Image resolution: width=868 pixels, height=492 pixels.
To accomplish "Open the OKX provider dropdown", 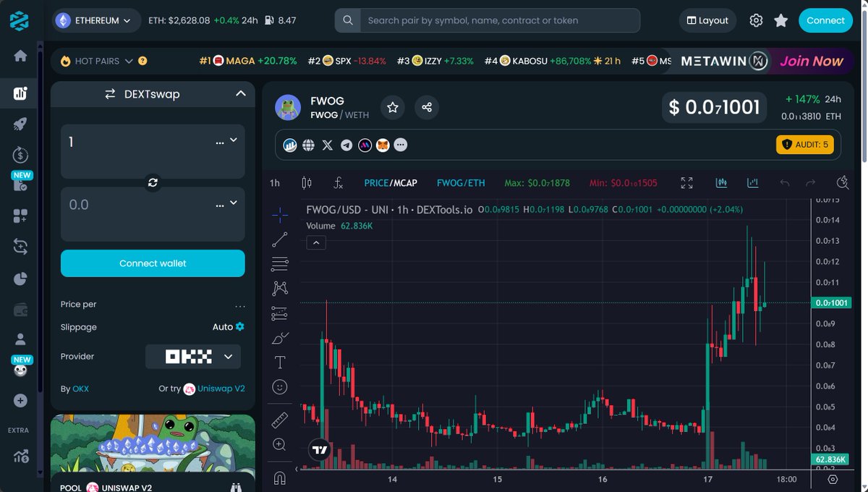I will pyautogui.click(x=193, y=357).
